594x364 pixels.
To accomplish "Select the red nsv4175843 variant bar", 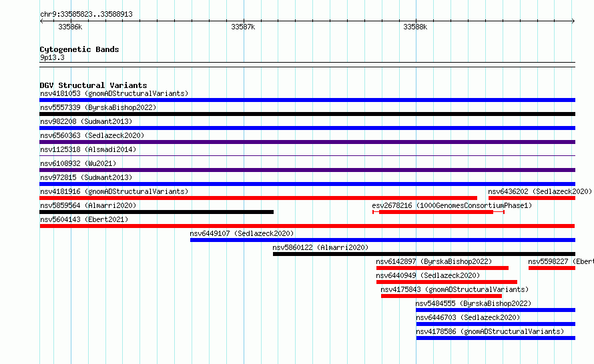I will (x=441, y=296).
